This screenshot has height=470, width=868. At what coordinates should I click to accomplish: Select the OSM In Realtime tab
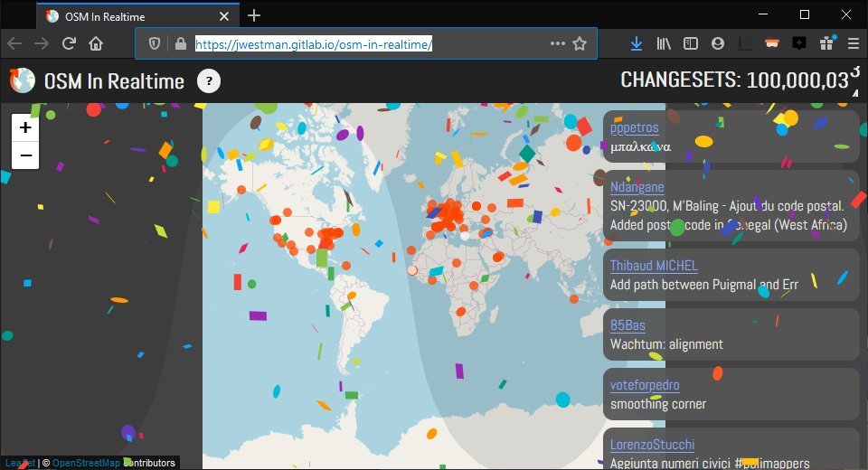click(x=138, y=16)
